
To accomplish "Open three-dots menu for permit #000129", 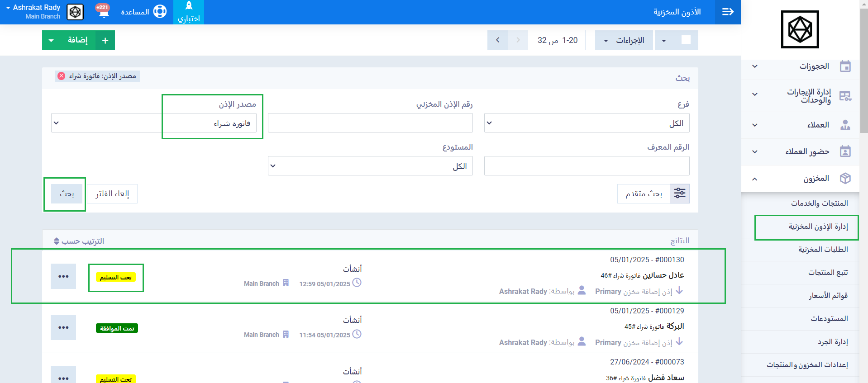I will [63, 327].
